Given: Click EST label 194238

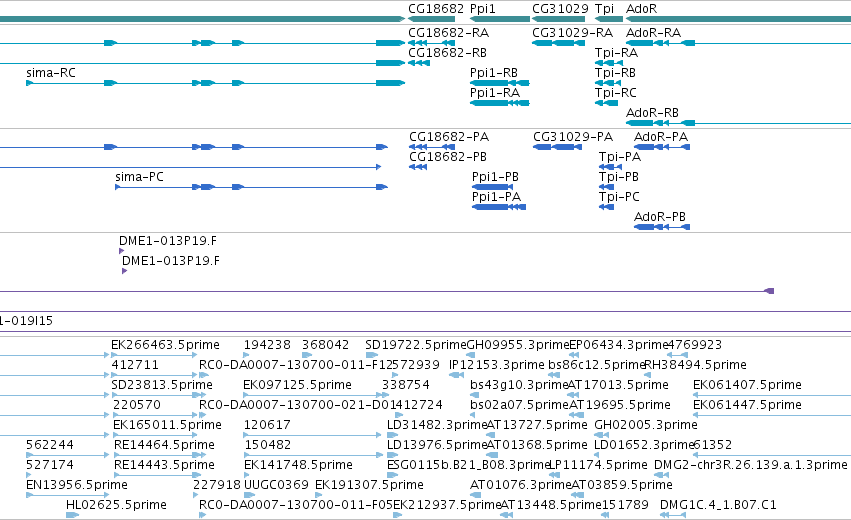Looking at the screenshot, I should [267, 345].
